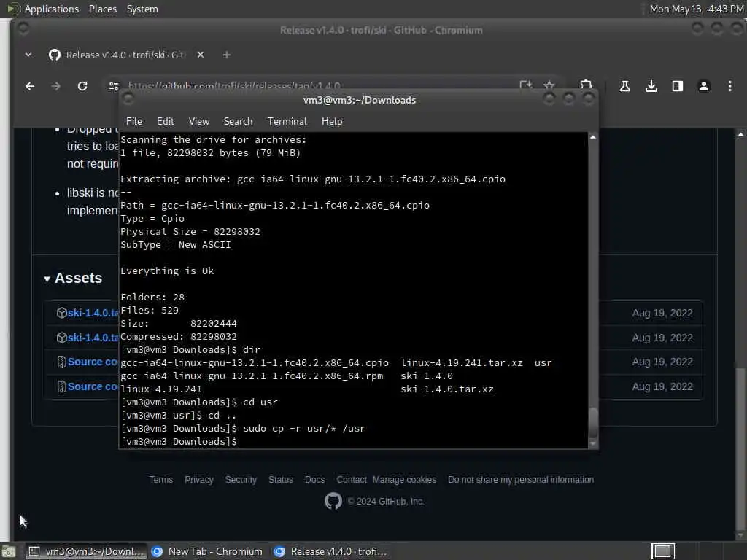Open the Terminal menu

(x=287, y=122)
